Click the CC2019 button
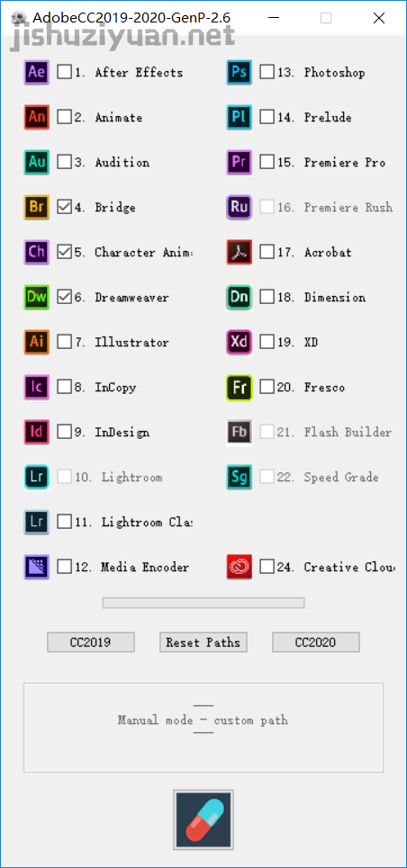Screen dimensions: 407x868 click(x=90, y=642)
